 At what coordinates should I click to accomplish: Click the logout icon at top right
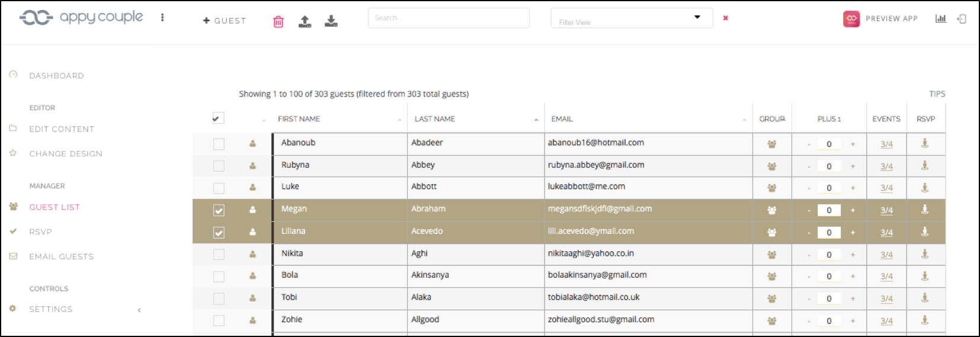(x=962, y=19)
